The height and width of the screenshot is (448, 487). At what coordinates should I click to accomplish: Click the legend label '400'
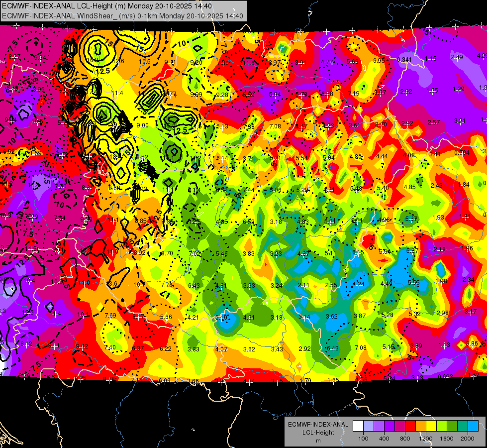[x=384, y=439]
